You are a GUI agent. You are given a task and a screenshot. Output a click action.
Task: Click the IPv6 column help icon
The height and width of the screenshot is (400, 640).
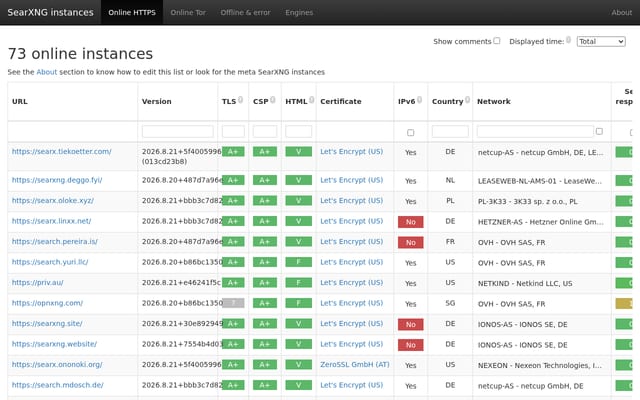coord(419,100)
